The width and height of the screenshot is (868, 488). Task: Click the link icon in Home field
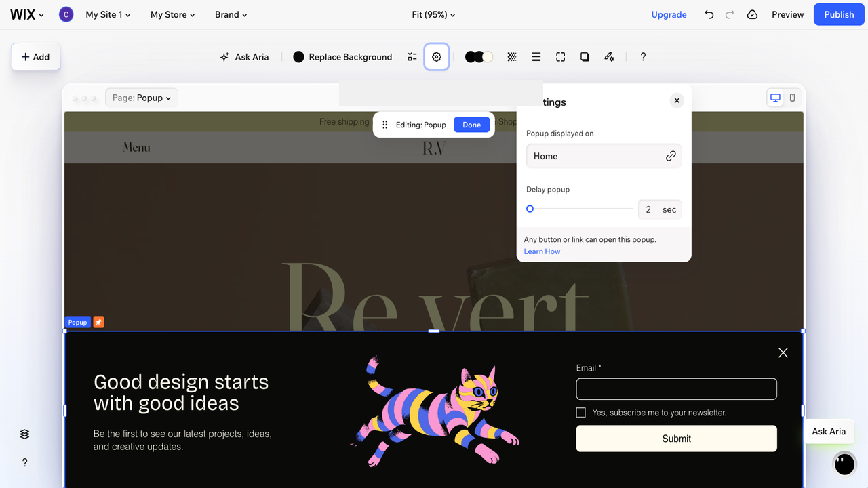671,156
